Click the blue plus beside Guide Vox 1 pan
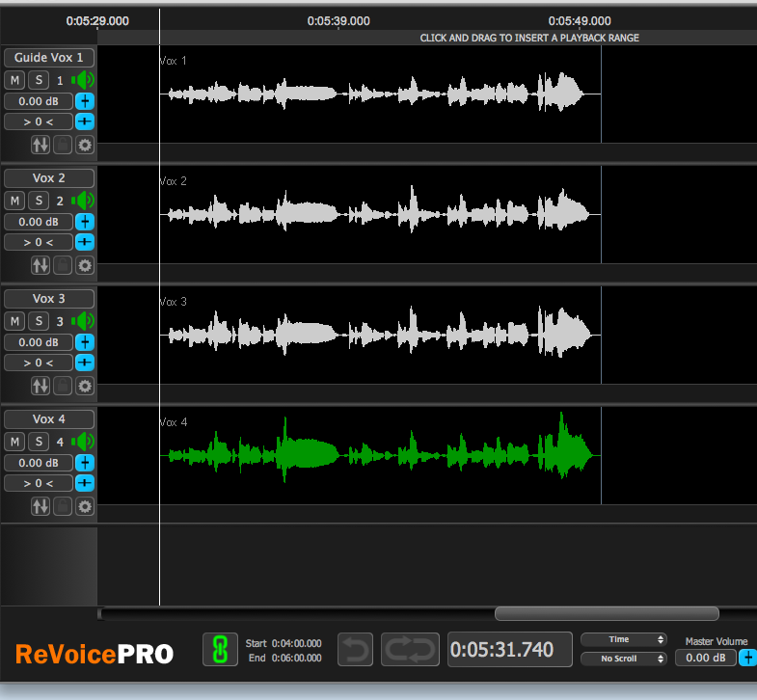Viewport: 757px width, 700px height. [x=85, y=121]
